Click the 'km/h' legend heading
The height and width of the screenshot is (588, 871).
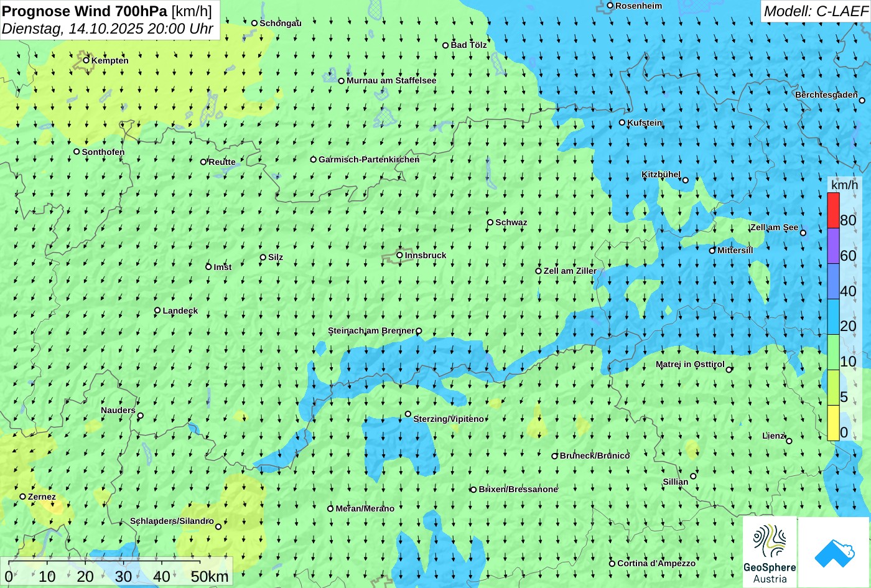coord(845,185)
